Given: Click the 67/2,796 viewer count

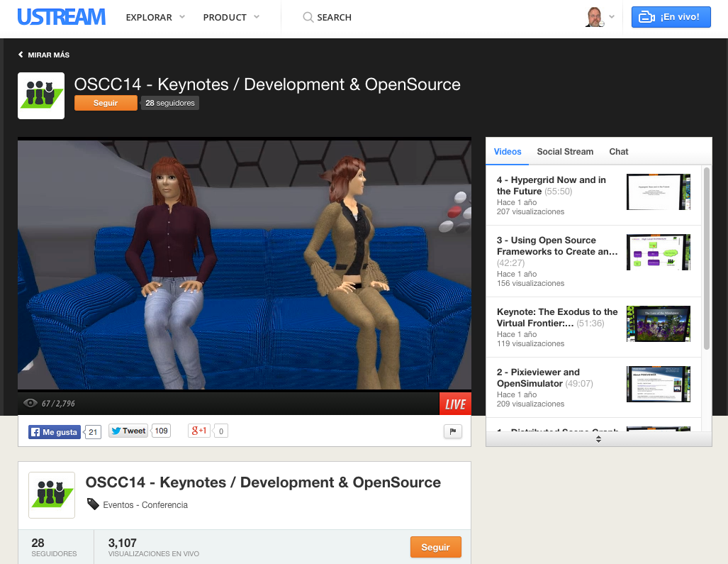Looking at the screenshot, I should 59,403.
